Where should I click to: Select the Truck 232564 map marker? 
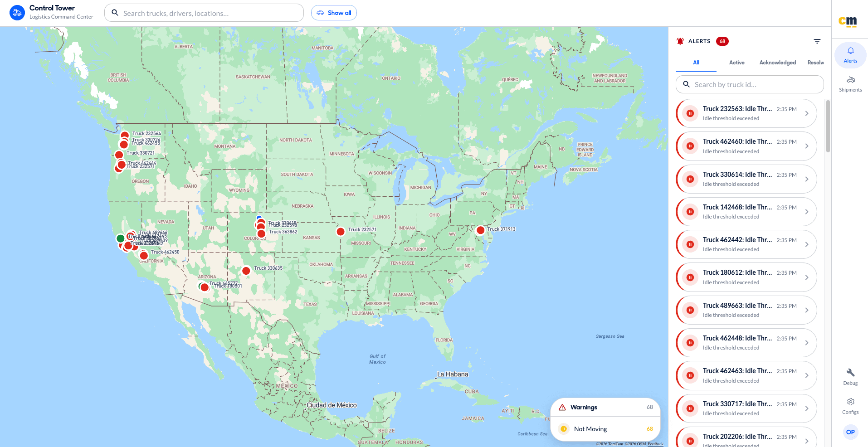[x=125, y=136]
